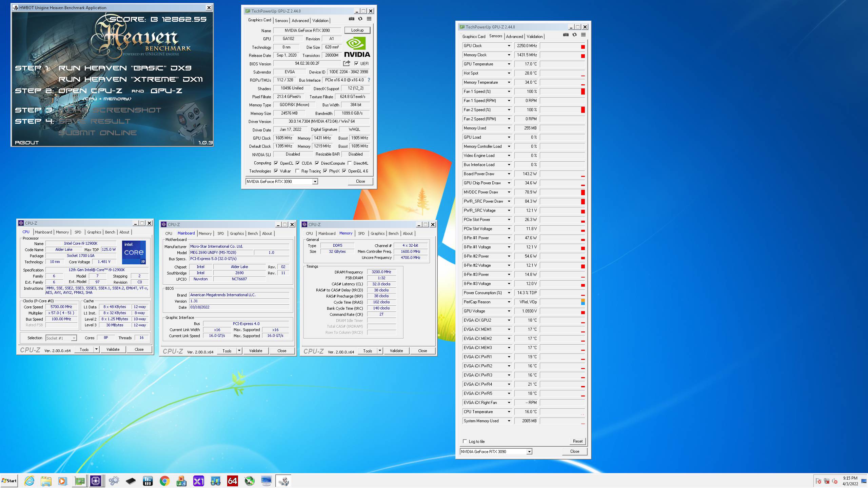Screen dimensions: 868x488
Task: Click the Start button
Action: click(x=9, y=481)
